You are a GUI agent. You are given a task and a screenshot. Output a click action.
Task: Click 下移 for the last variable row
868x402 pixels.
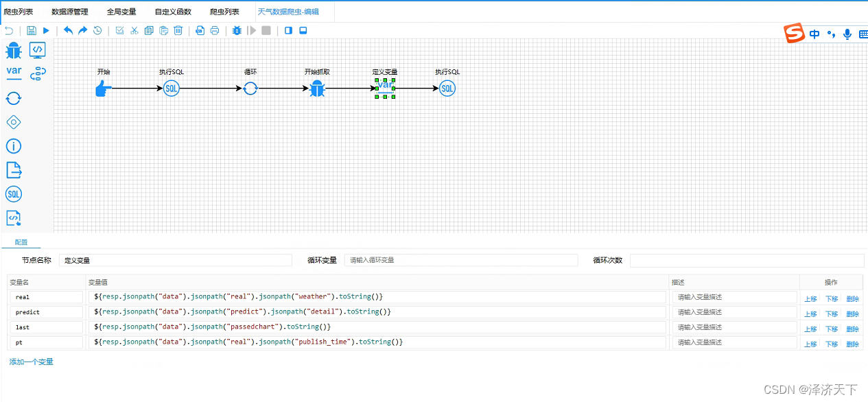coord(832,329)
